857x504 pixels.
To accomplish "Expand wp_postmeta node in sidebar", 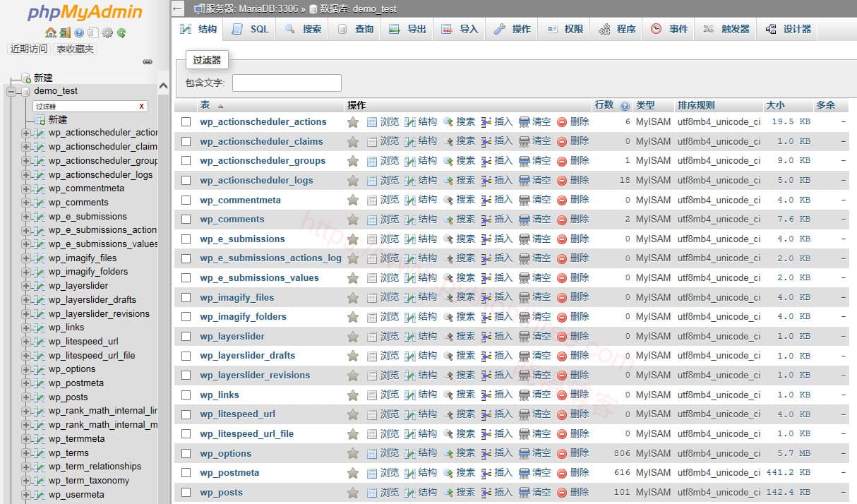I will (x=25, y=383).
